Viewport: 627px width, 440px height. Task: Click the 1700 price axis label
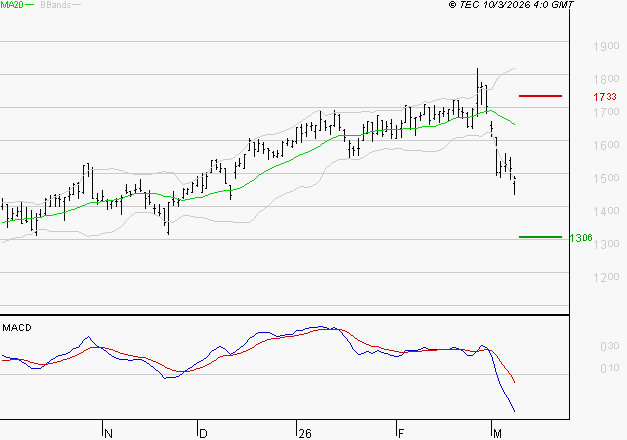coord(606,112)
